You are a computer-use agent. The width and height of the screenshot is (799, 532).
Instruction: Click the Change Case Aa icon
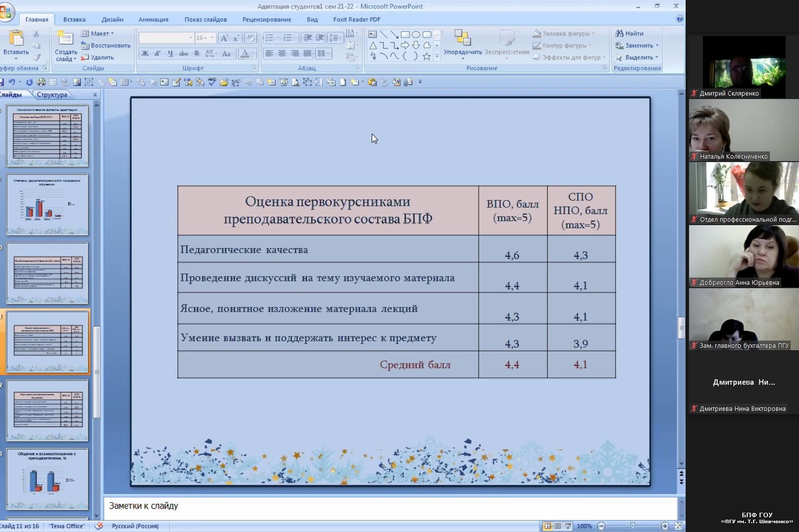click(x=226, y=54)
